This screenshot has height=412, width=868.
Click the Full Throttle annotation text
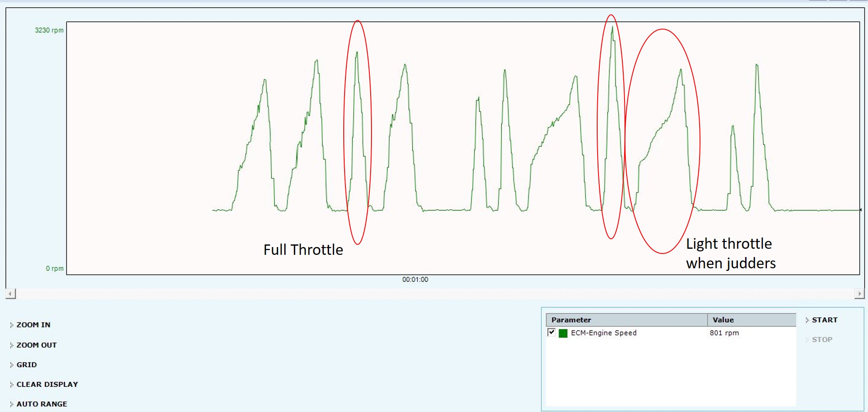point(303,250)
